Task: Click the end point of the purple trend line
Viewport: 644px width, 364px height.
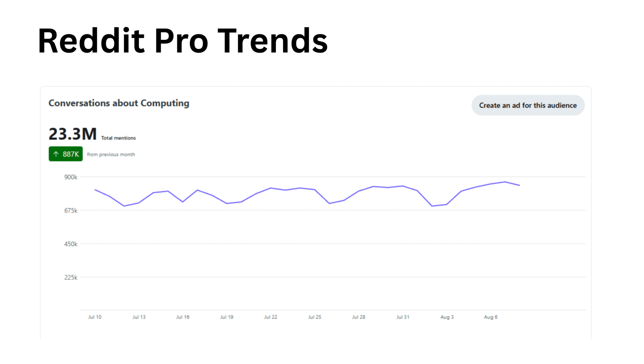Action: (x=519, y=185)
